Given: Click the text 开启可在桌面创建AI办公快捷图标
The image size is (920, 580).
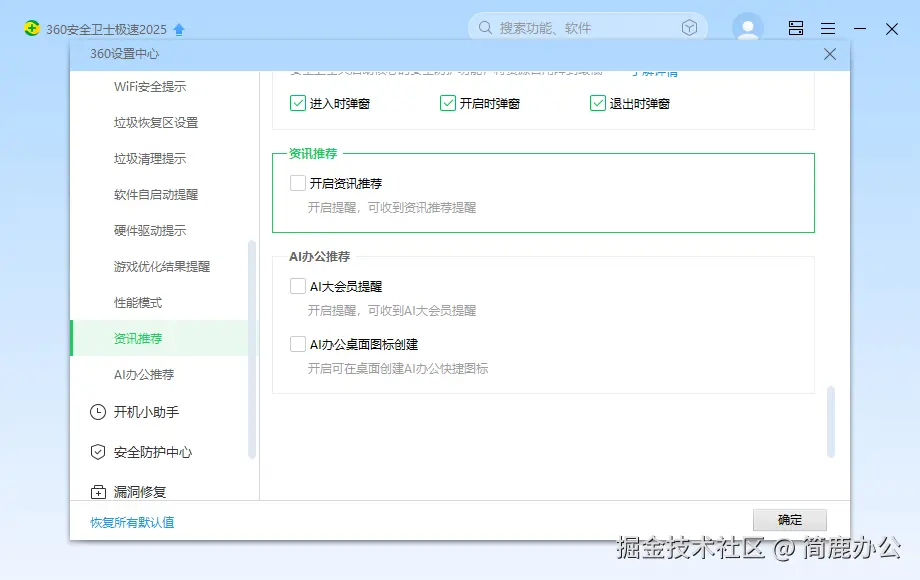Looking at the screenshot, I should pos(398,368).
